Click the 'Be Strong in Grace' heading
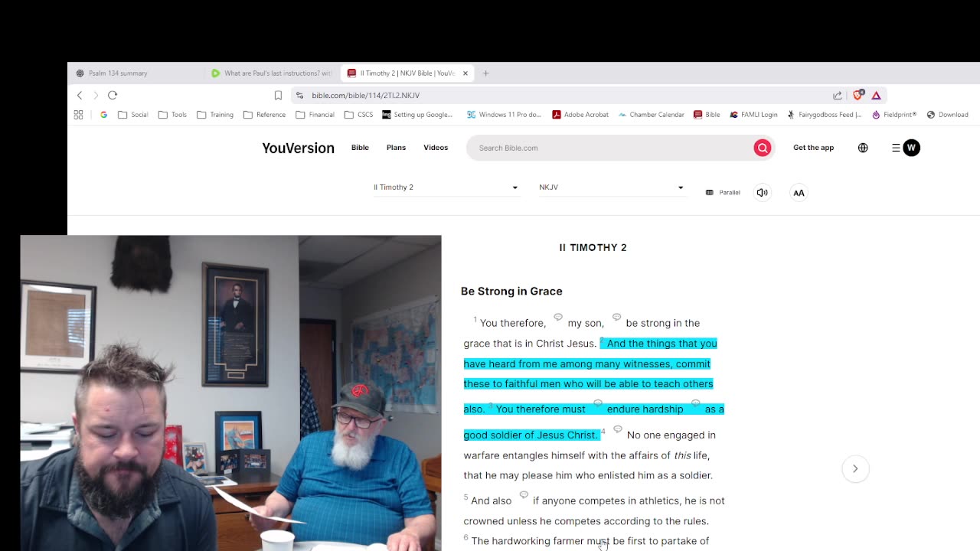Viewport: 980px width, 551px height. [511, 292]
